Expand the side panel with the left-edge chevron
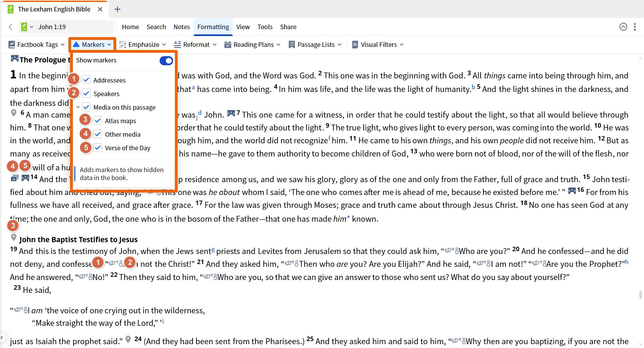 [2, 337]
